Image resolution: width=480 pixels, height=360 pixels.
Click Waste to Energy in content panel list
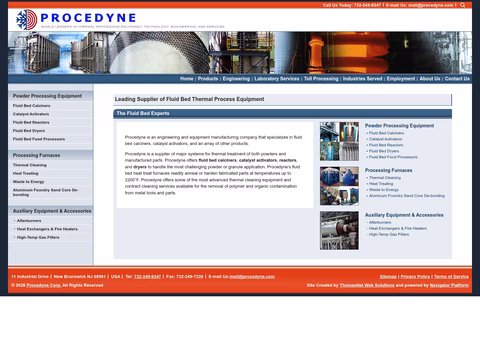(x=384, y=190)
